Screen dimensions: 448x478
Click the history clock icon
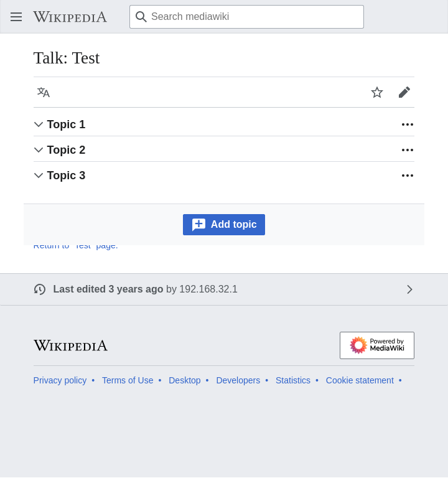click(x=40, y=289)
